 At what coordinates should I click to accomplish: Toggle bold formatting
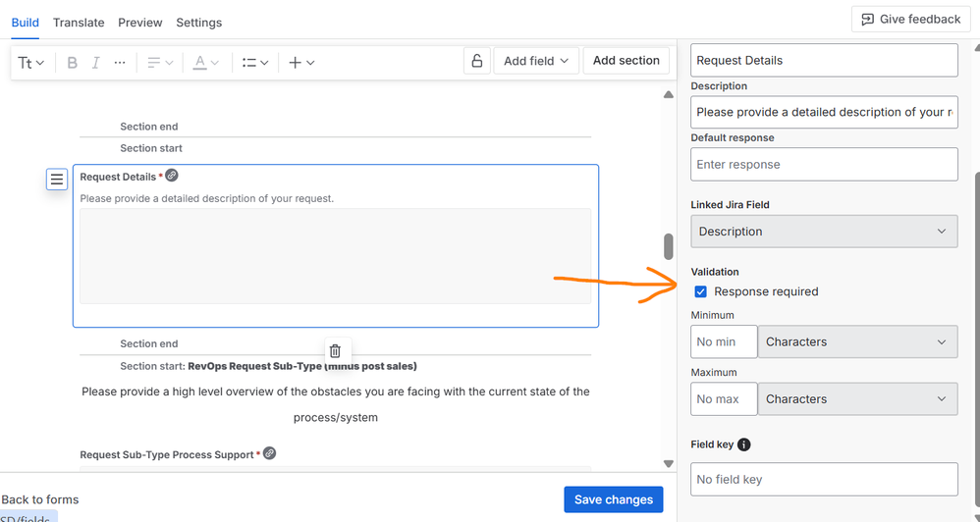click(72, 63)
